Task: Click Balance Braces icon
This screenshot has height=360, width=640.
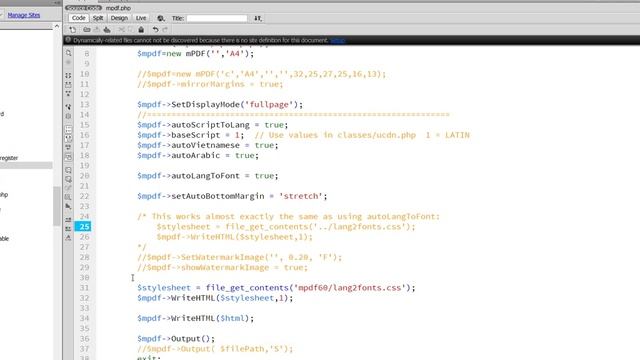Action: pyautogui.click(x=69, y=116)
